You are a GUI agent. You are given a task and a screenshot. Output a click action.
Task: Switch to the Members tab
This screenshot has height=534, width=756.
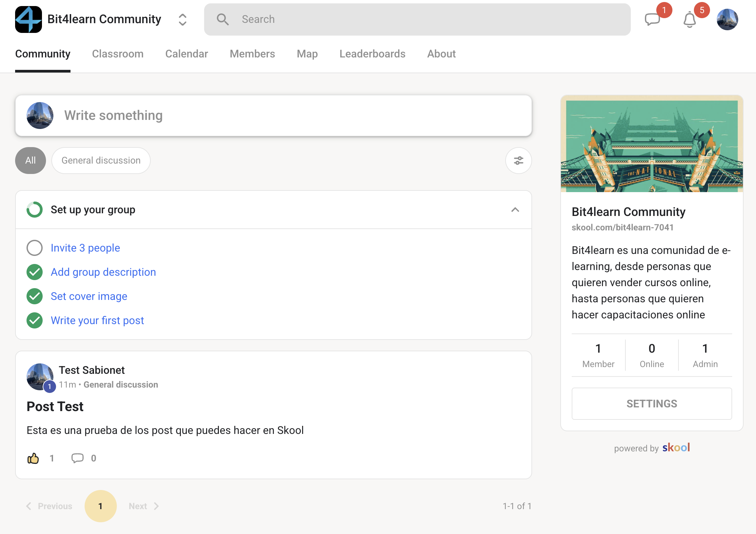252,54
